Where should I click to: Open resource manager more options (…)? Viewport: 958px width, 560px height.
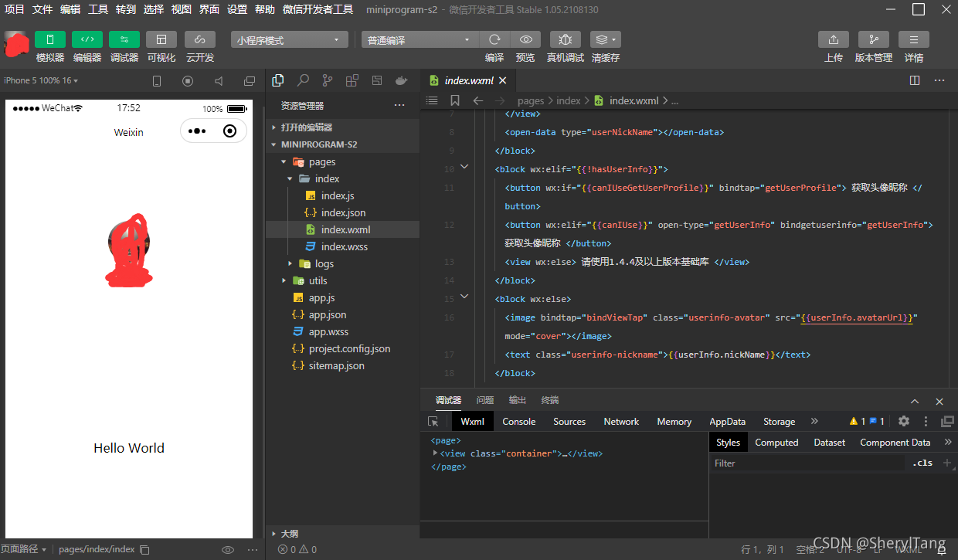pos(399,106)
